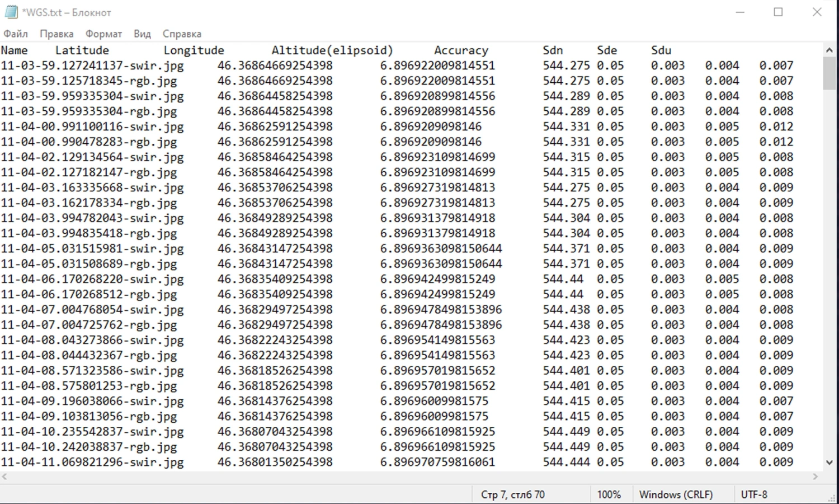
Task: Open the Правка menu
Action: [x=56, y=34]
